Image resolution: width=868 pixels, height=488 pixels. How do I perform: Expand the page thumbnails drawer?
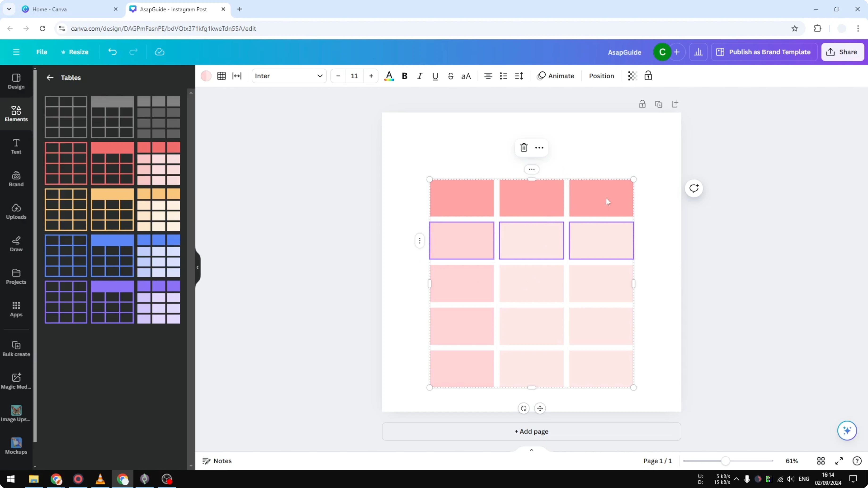pyautogui.click(x=531, y=450)
